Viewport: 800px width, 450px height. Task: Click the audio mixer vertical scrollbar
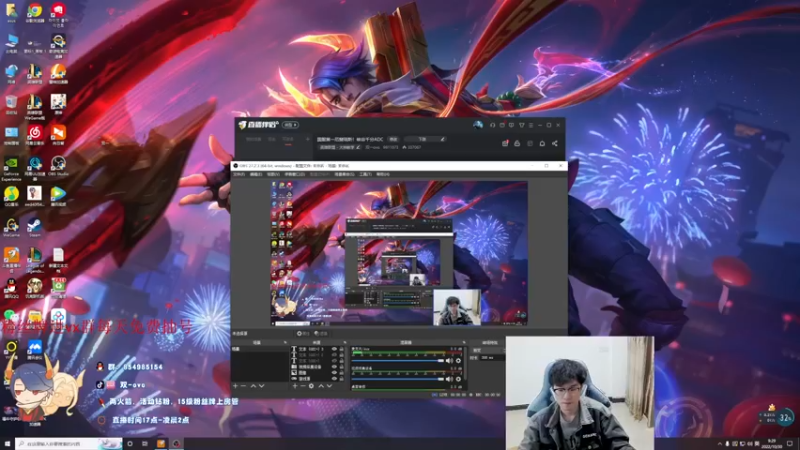[466, 364]
